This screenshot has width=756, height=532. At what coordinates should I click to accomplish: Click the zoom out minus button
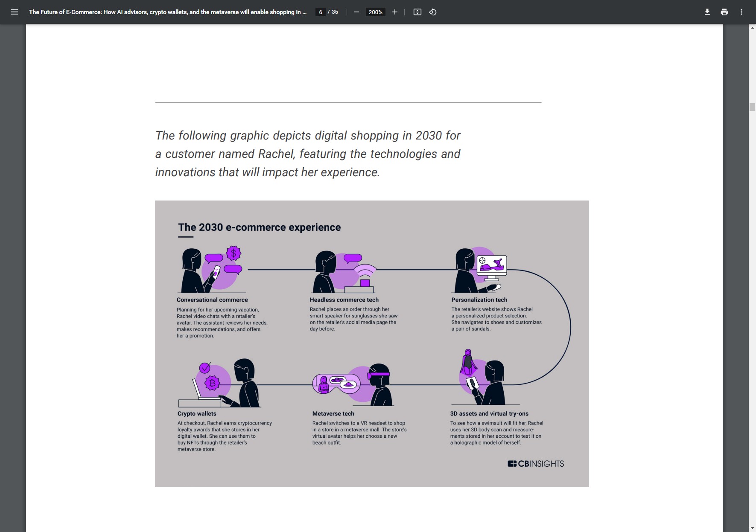(x=356, y=12)
